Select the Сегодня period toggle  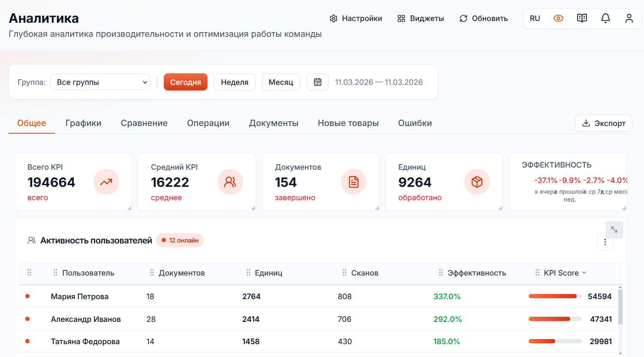[x=186, y=82]
